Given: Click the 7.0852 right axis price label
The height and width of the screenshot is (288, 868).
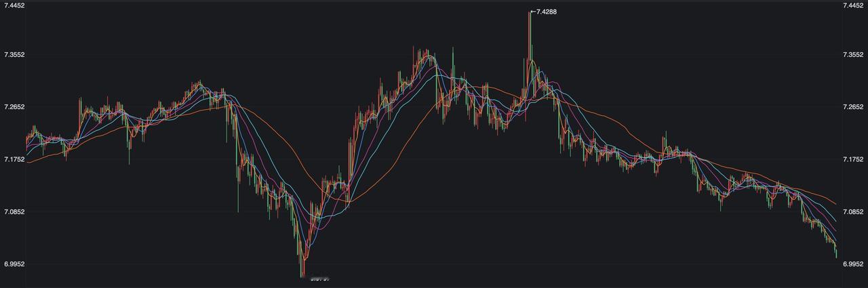Looking at the screenshot, I should (852, 212).
